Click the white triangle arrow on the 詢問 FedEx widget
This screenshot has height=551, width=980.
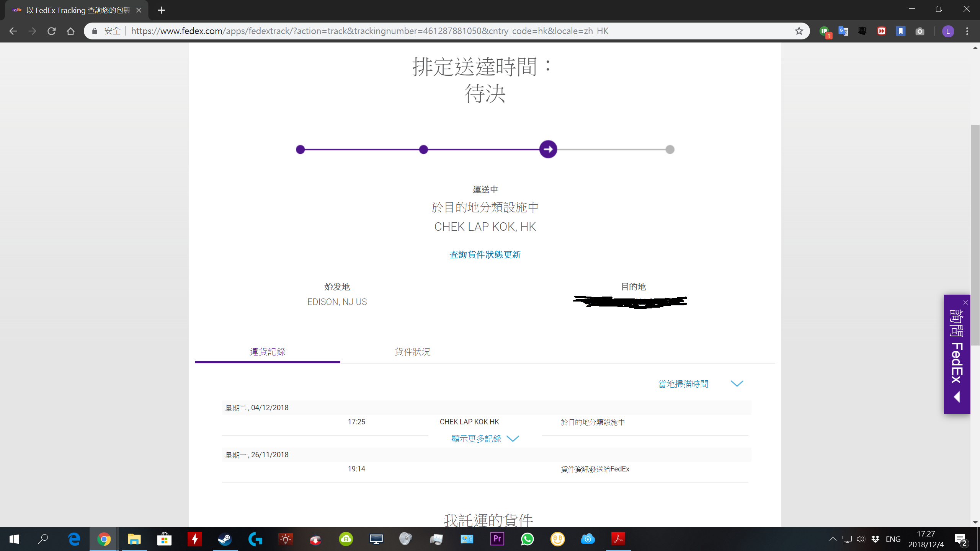(957, 397)
